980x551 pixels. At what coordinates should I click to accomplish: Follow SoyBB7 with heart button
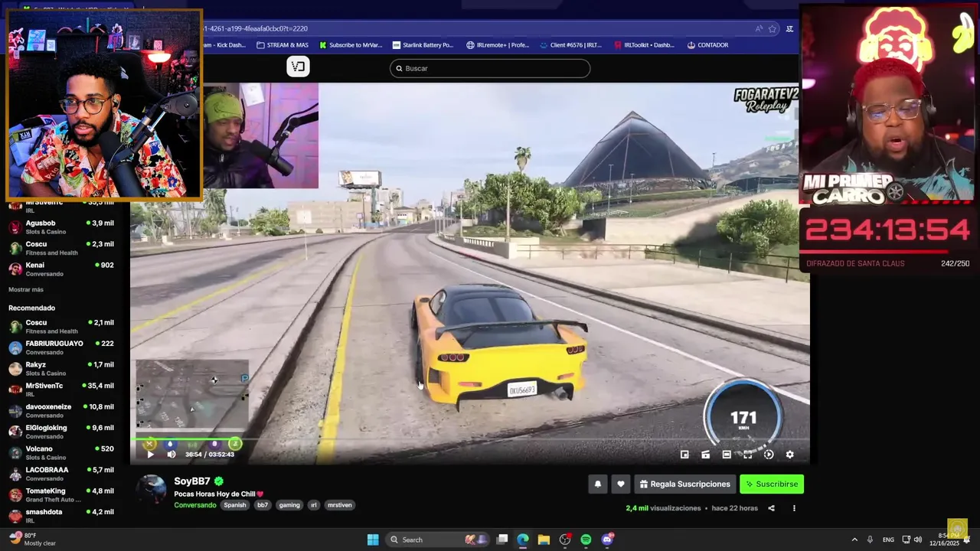click(x=621, y=484)
